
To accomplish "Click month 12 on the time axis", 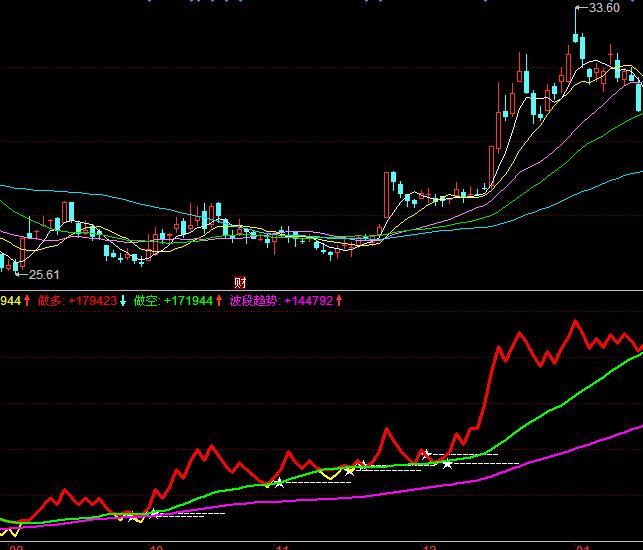I will point(430,546).
